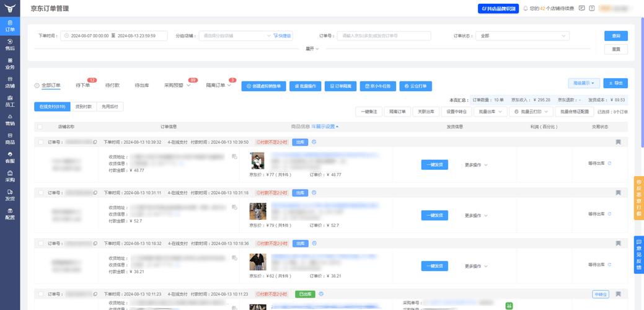The image size is (644, 310).
Task: Expand 更多操作 for the ¥52.7 order
Action: pos(476,216)
